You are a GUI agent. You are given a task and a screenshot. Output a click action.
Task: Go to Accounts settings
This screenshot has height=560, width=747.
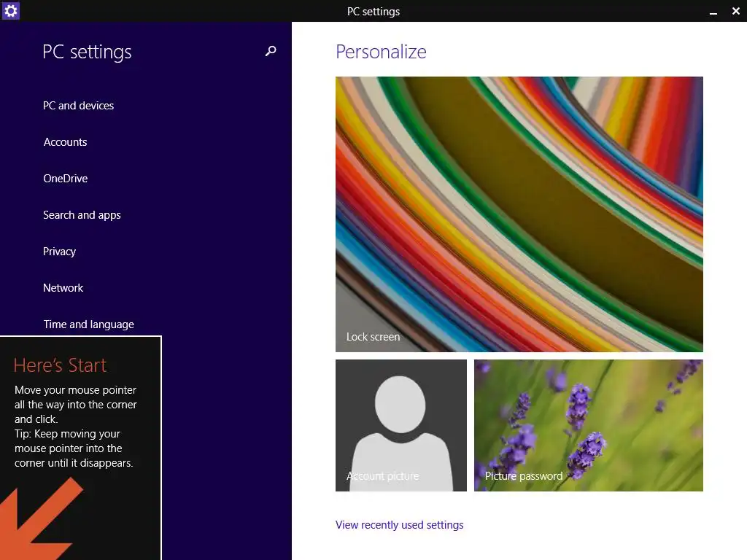tap(65, 142)
